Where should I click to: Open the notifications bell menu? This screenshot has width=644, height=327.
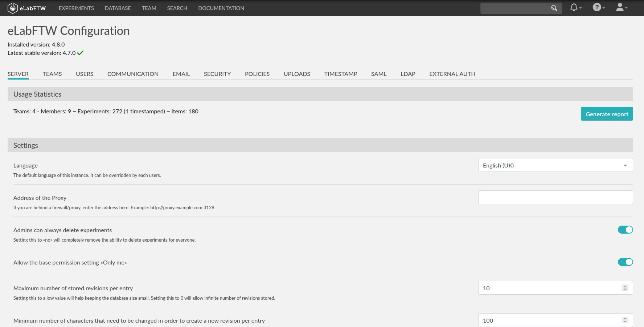pyautogui.click(x=575, y=8)
